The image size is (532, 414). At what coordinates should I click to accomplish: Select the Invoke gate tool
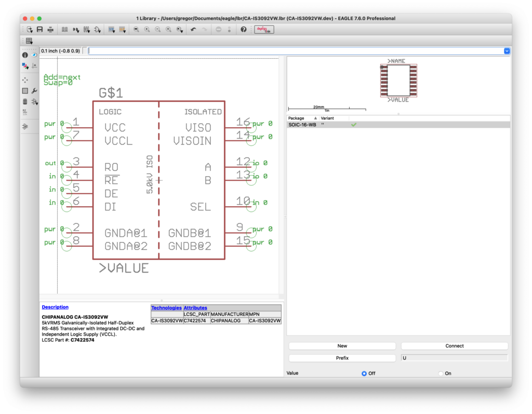[x=25, y=126]
